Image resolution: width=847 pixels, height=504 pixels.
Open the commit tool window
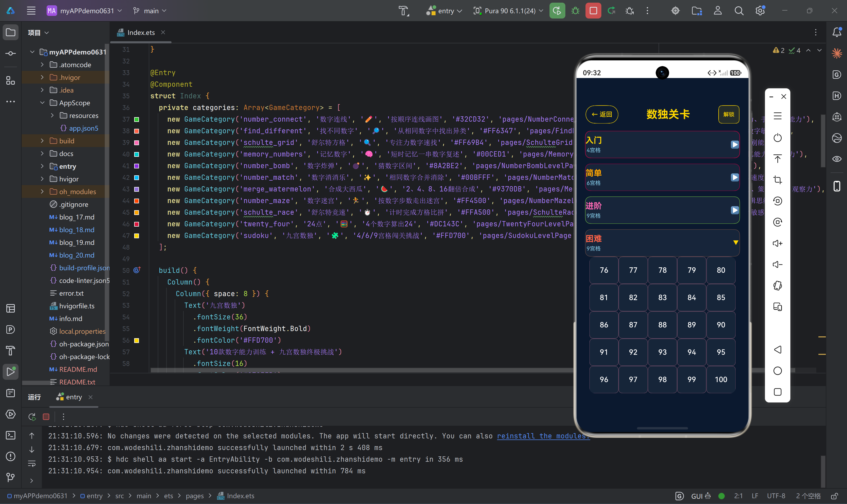11,53
